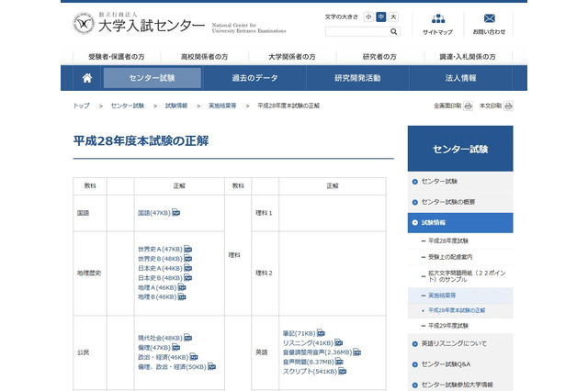Screen dimensions: 588x391
Task: Click sidebar header センター試験 banner
Action: (x=460, y=149)
